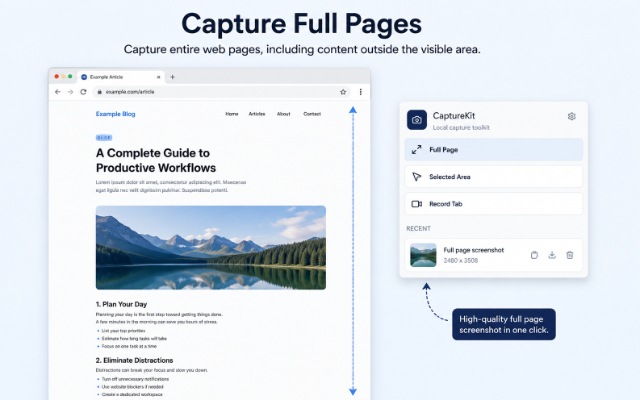Viewport: 640px width, 400px height.
Task: Download the full page screenshot
Action: click(552, 255)
